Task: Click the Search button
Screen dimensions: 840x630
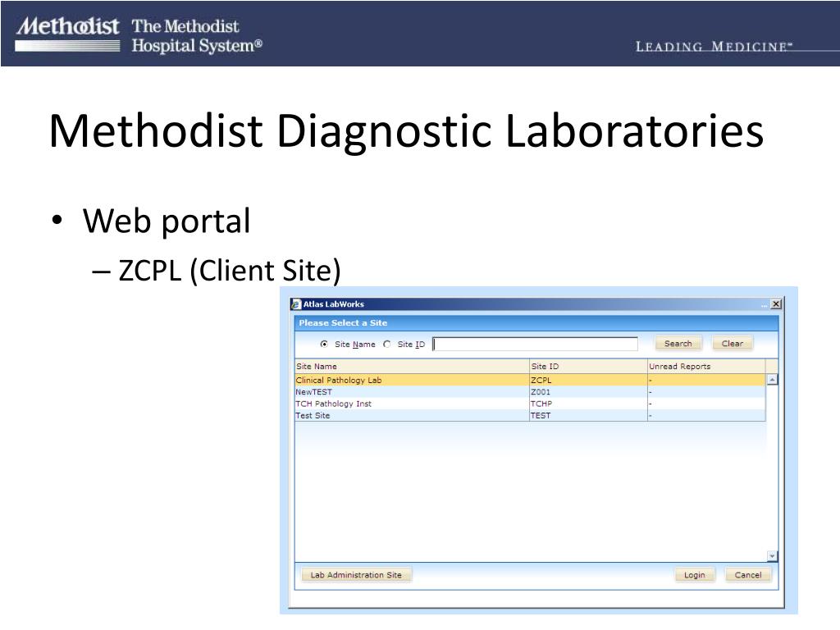Action: click(678, 344)
